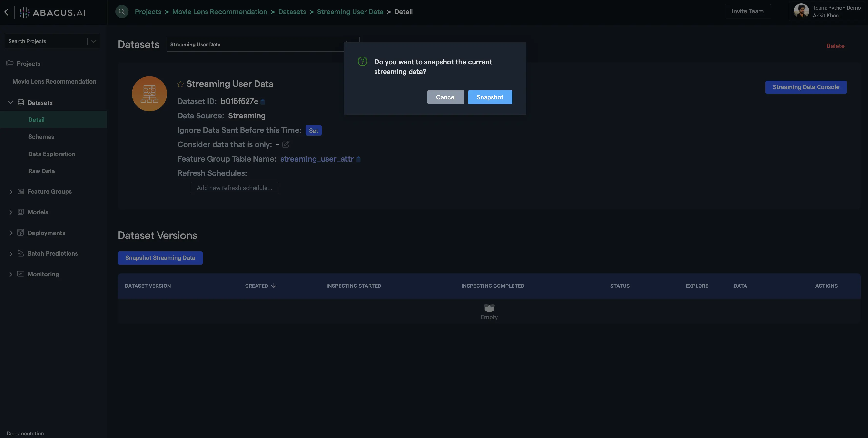Click edit icon next to Consider data
This screenshot has height=438, width=868.
pyautogui.click(x=286, y=144)
